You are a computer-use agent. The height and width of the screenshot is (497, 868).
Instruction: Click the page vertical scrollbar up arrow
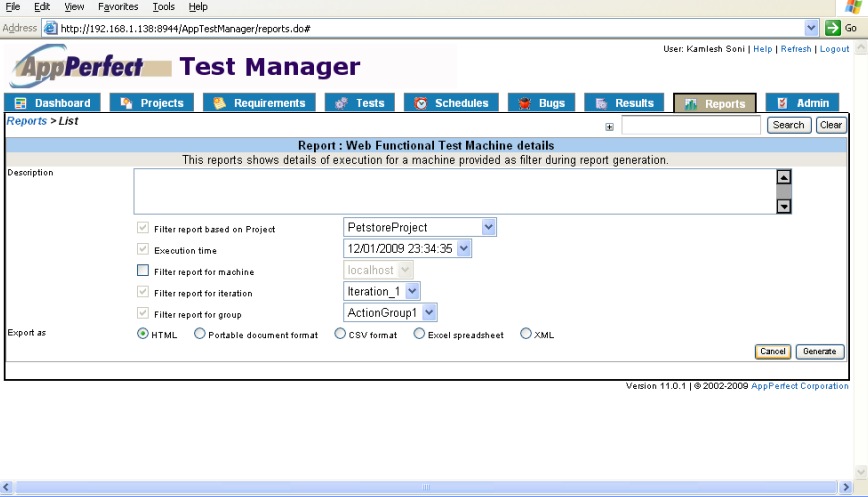tap(861, 48)
